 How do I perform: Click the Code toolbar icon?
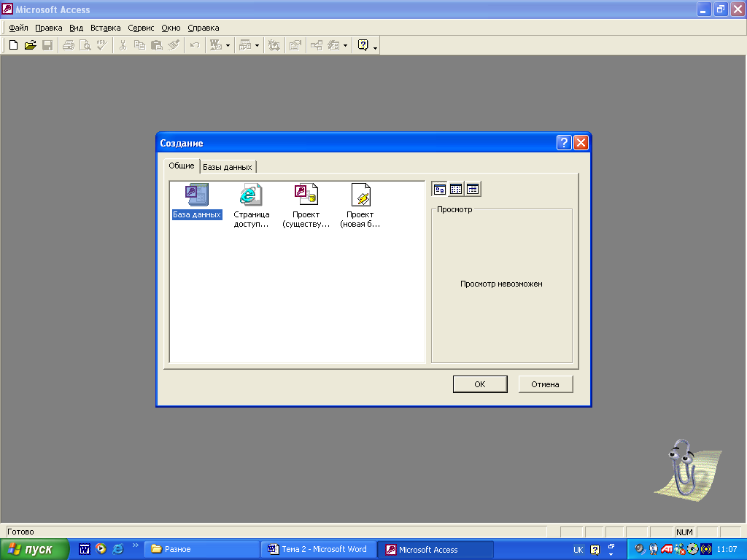click(274, 45)
